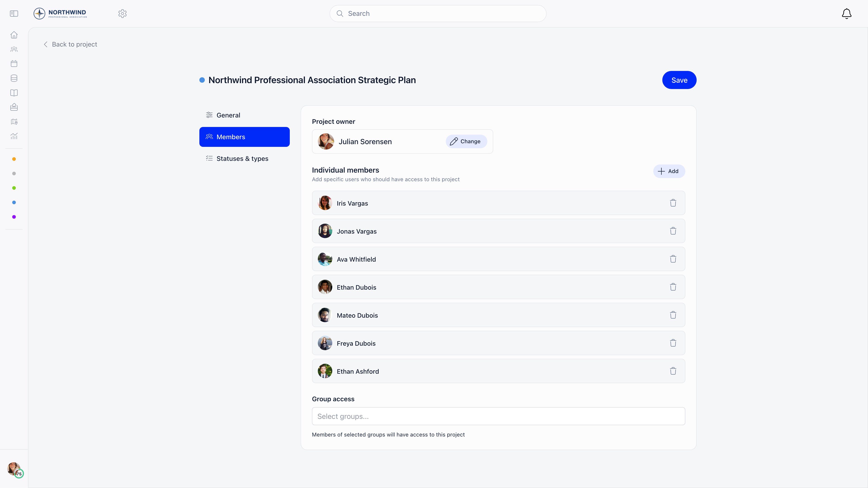Delete Ethan Ashford from members
The image size is (868, 488).
(x=673, y=371)
